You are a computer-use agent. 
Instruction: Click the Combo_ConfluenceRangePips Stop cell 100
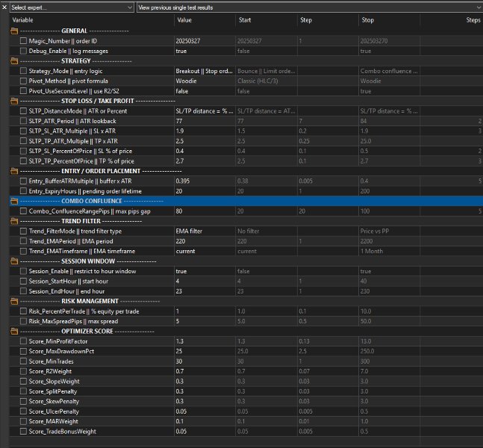coord(390,211)
